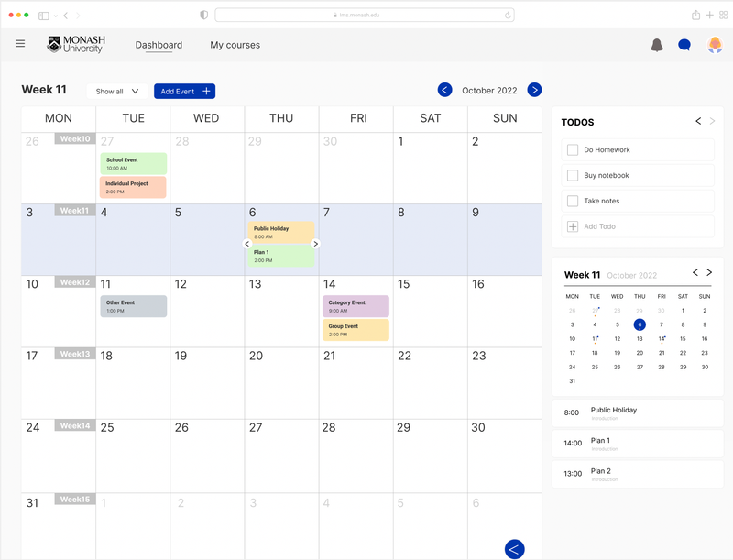
Task: Check the Take notes todo
Action: [x=573, y=201]
